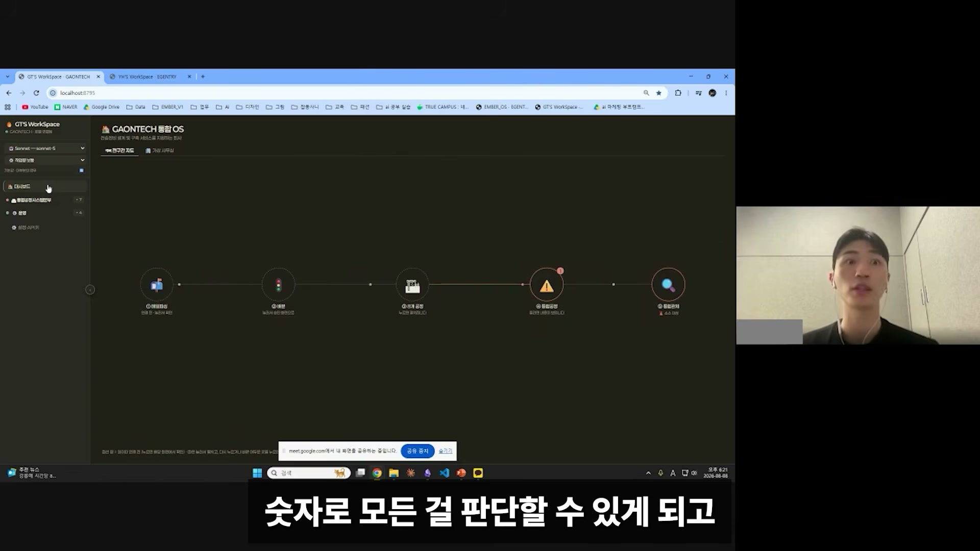Open the clock and date in taskbar

716,473
